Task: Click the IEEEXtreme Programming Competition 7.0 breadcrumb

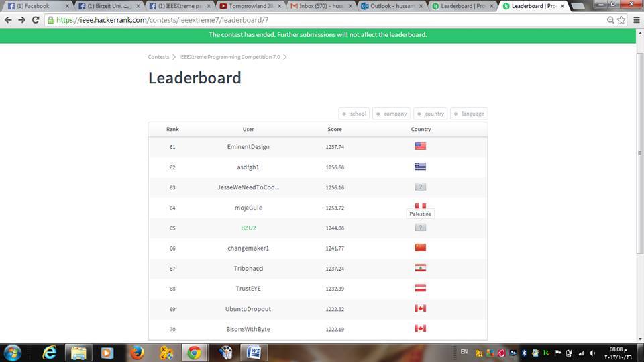Action: 229,57
